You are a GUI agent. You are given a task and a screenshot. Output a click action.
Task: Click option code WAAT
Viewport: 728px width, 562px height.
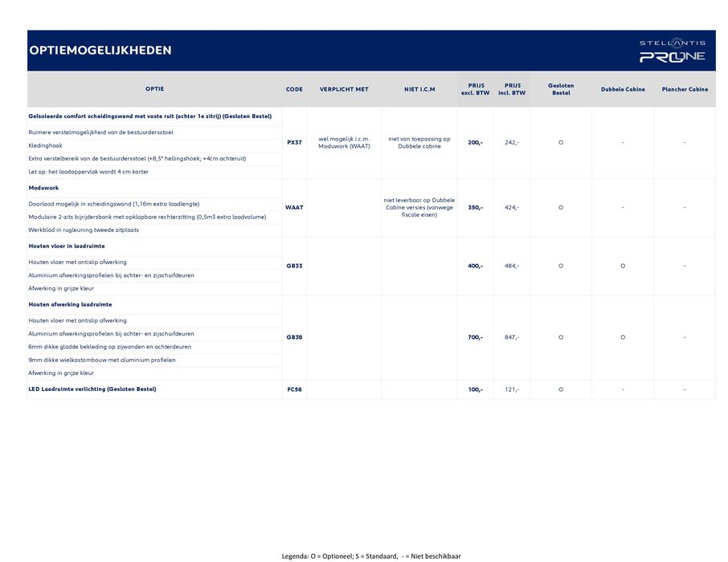coord(294,207)
